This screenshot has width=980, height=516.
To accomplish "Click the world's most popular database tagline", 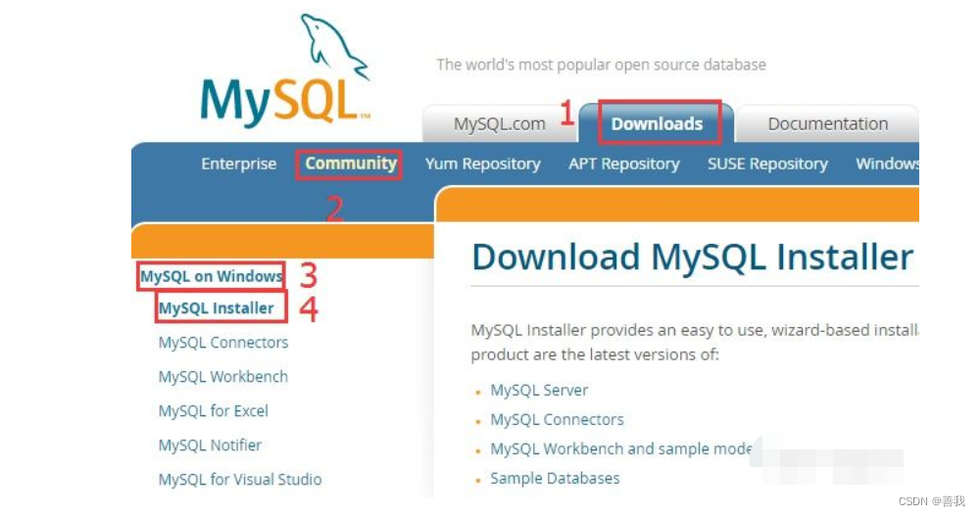I will 602,65.
